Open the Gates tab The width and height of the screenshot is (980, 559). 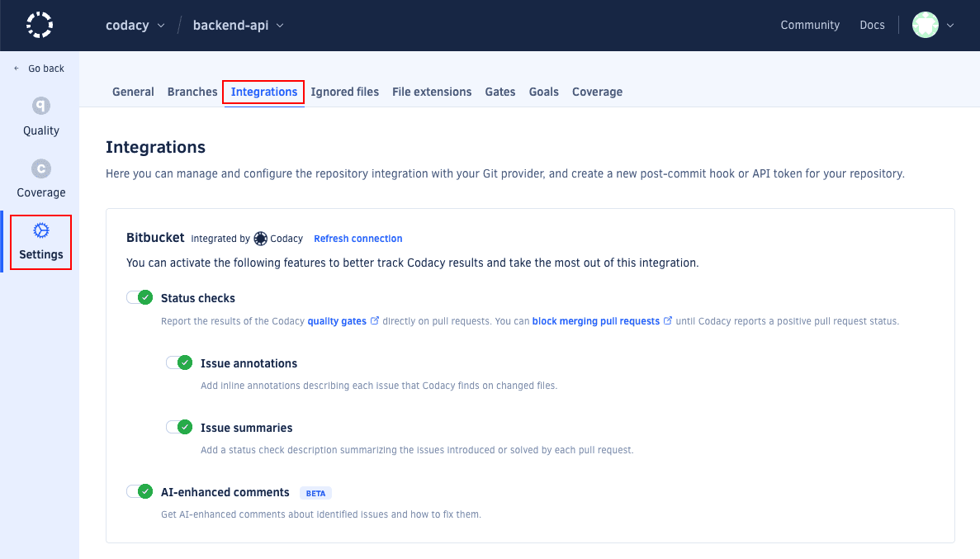499,92
